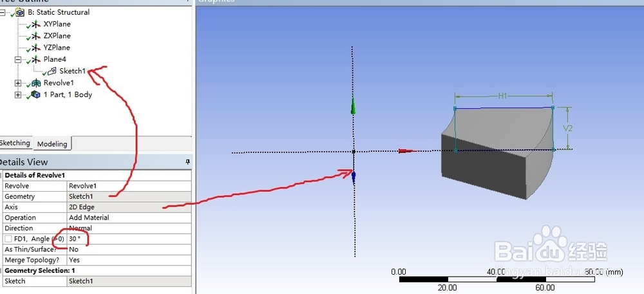Viewport: 644px width, 294px height.
Task: Click the red X axis arrow
Action: [x=408, y=151]
